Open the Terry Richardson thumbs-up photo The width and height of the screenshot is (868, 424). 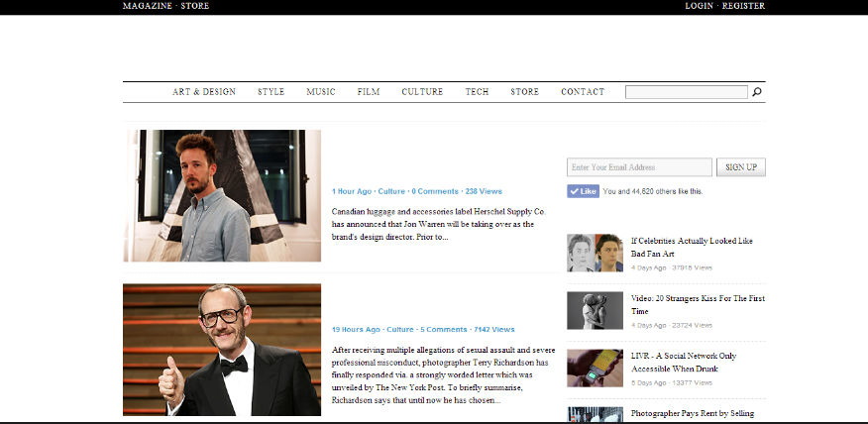click(x=222, y=350)
